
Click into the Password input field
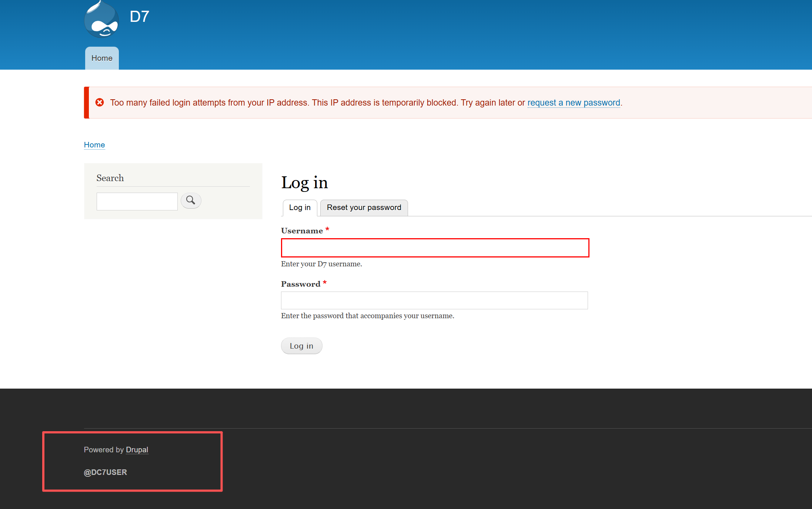pyautogui.click(x=434, y=300)
